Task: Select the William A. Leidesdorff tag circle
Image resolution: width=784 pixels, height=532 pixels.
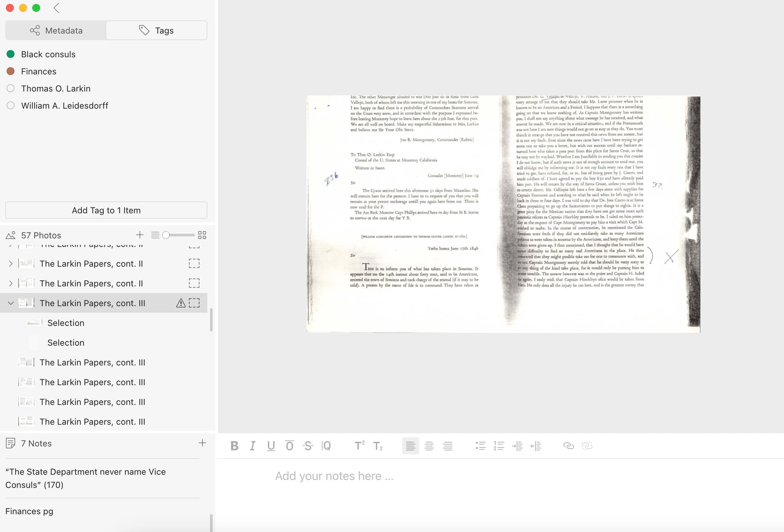Action: click(11, 105)
